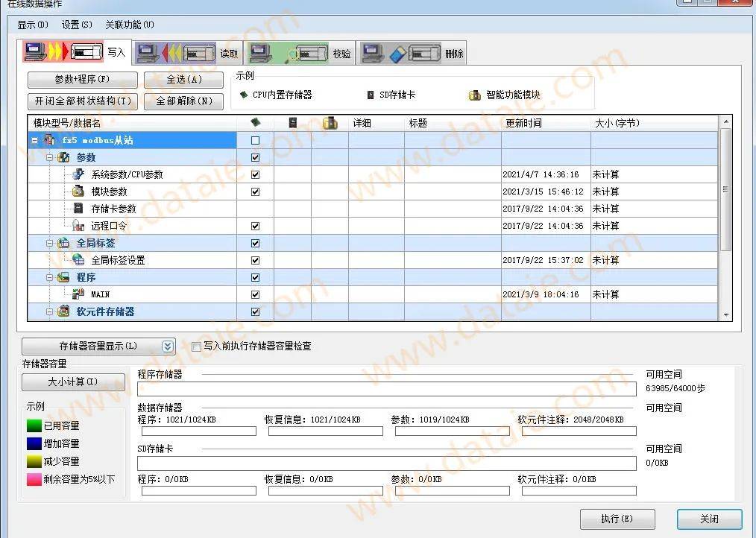The width and height of the screenshot is (756, 538).
Task: Collapse the fx5 modbus从站 root node
Action: (x=34, y=141)
